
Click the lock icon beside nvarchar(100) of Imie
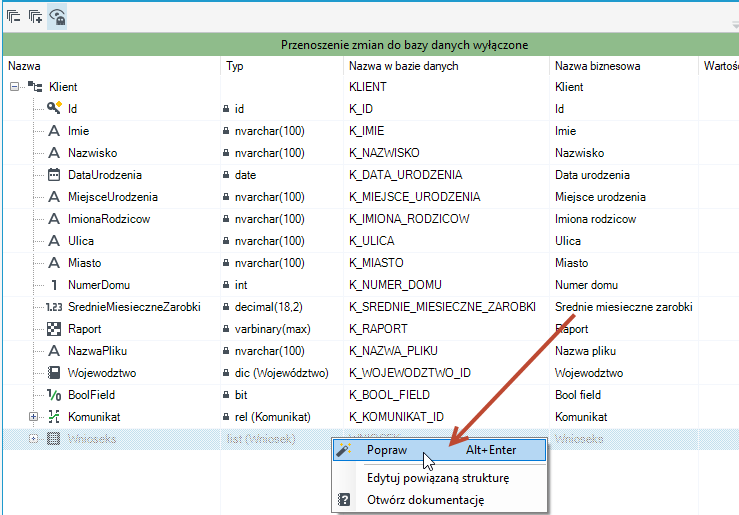(226, 131)
